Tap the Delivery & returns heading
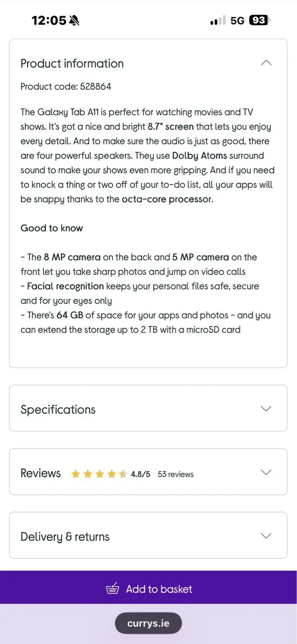 point(65,537)
